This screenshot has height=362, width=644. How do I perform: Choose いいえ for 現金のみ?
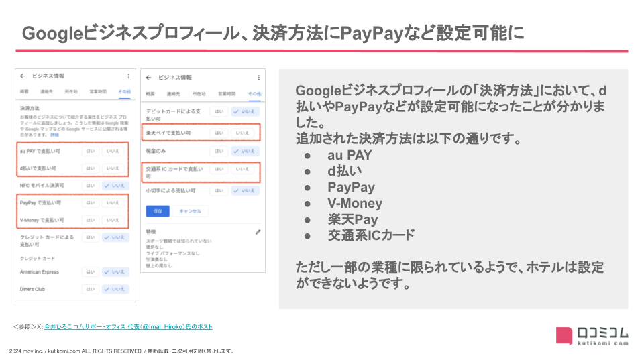[245, 151]
